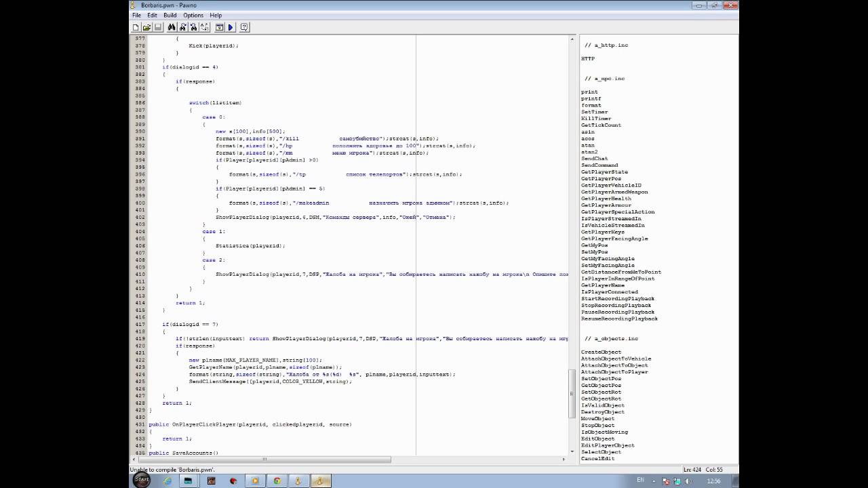
Task: Select 'KillTimer' in the function list
Action: pyautogui.click(x=596, y=119)
